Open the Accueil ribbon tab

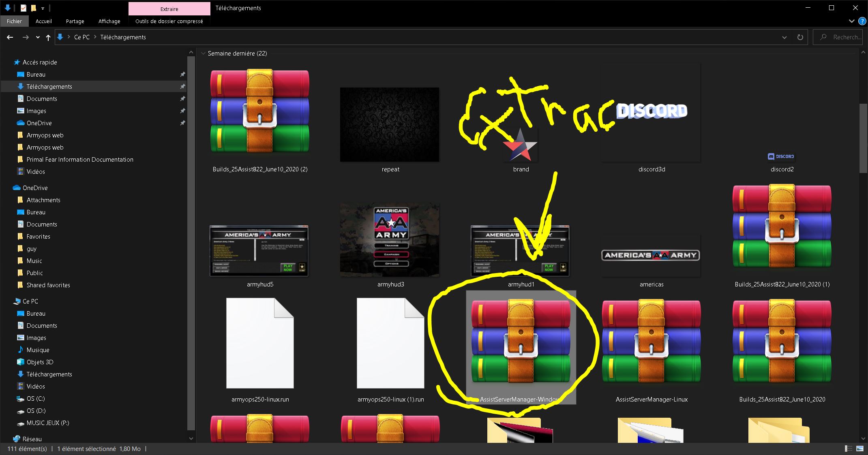click(43, 21)
